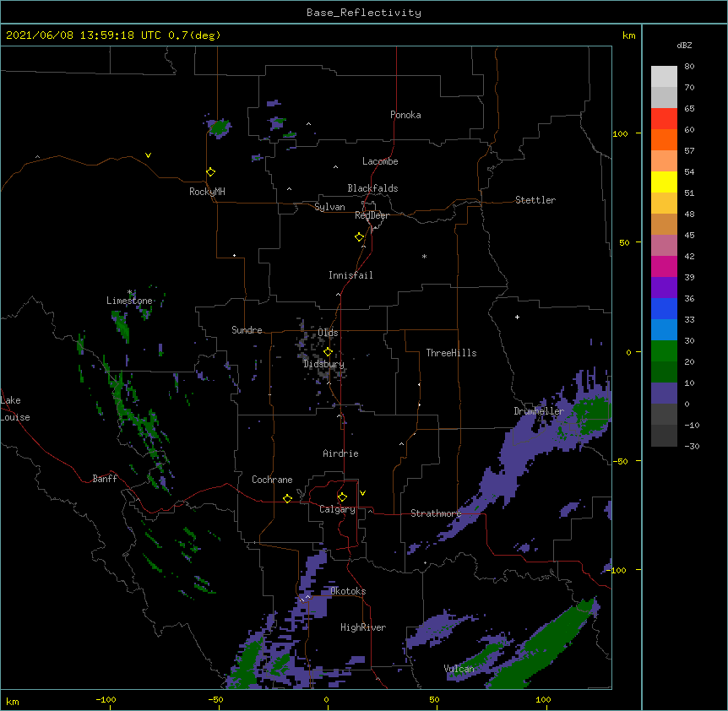Screen dimensions: 728x711
Task: Click the Ponoka city label
Action: click(405, 115)
